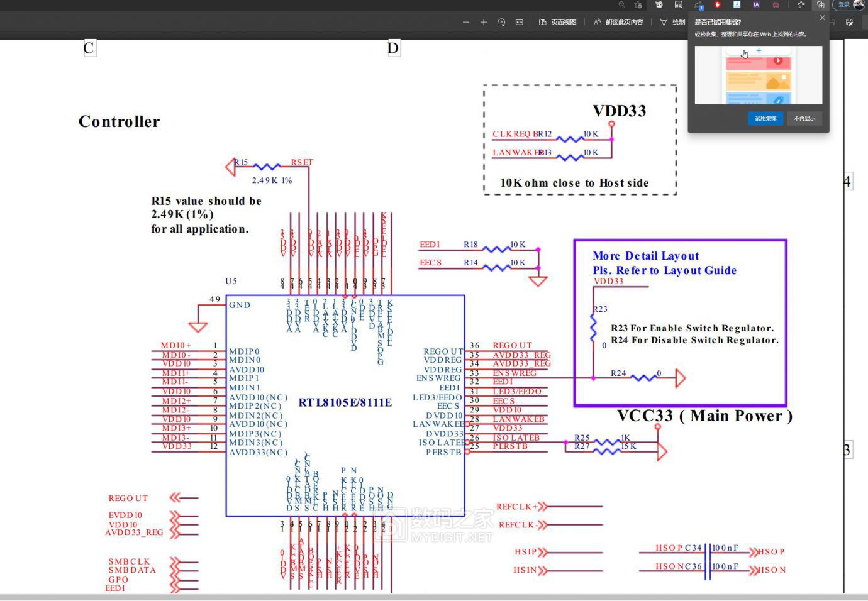
Task: Zoom out the PDF with the minus icon
Action: 466,22
